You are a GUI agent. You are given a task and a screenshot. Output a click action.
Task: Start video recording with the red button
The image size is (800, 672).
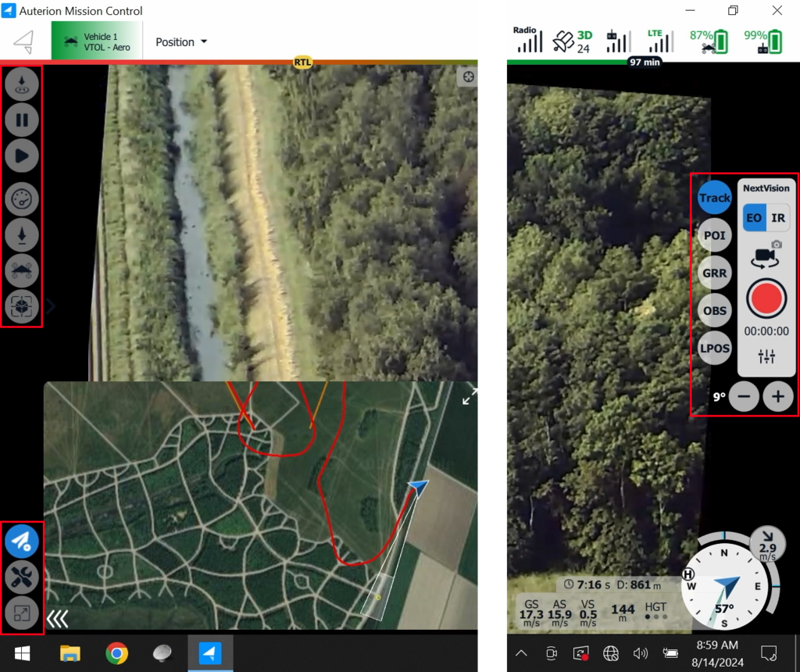pyautogui.click(x=766, y=298)
